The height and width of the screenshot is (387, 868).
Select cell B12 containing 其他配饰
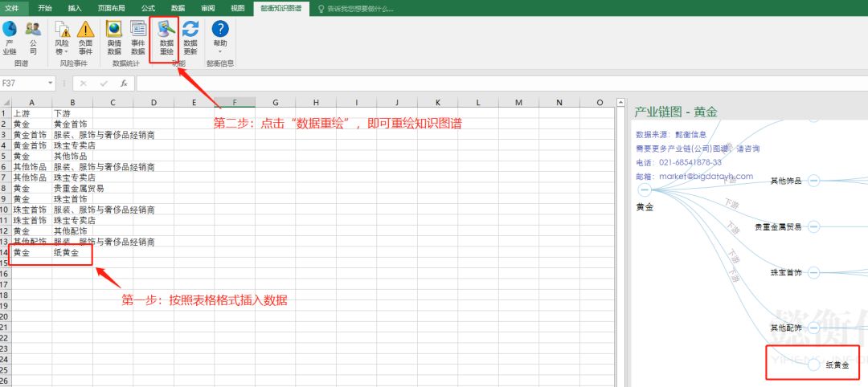point(72,231)
